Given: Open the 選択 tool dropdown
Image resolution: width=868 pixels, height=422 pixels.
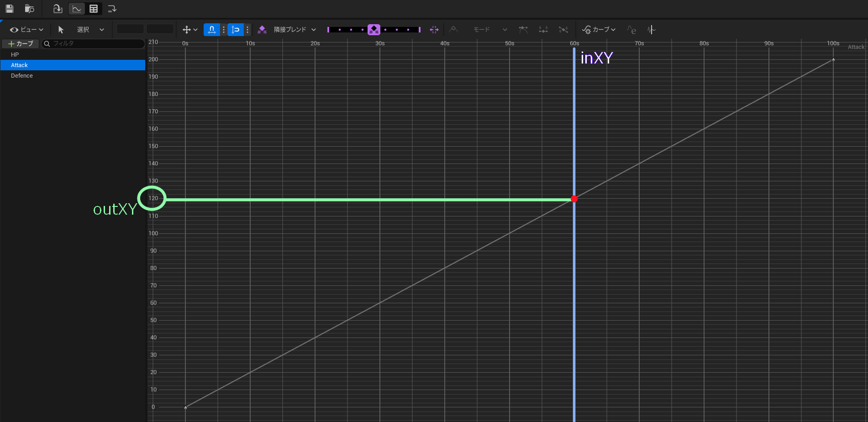Looking at the screenshot, I should [x=91, y=30].
